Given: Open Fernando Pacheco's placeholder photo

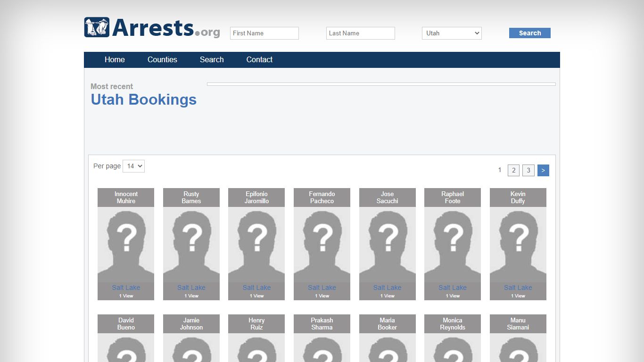Looking at the screenshot, I should click(322, 245).
